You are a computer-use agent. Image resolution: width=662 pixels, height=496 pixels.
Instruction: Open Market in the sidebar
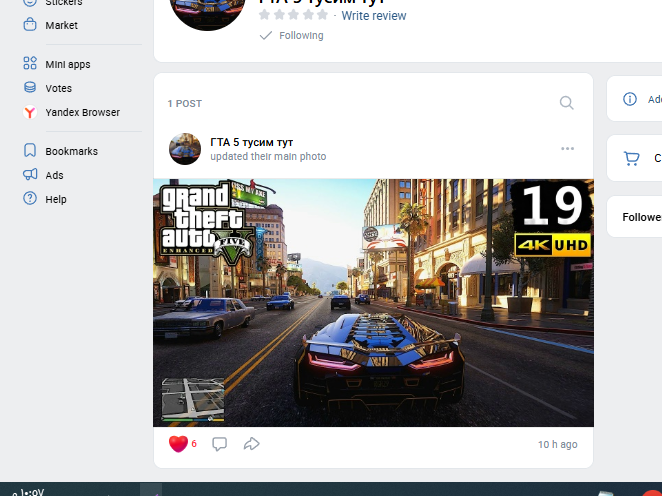62,25
